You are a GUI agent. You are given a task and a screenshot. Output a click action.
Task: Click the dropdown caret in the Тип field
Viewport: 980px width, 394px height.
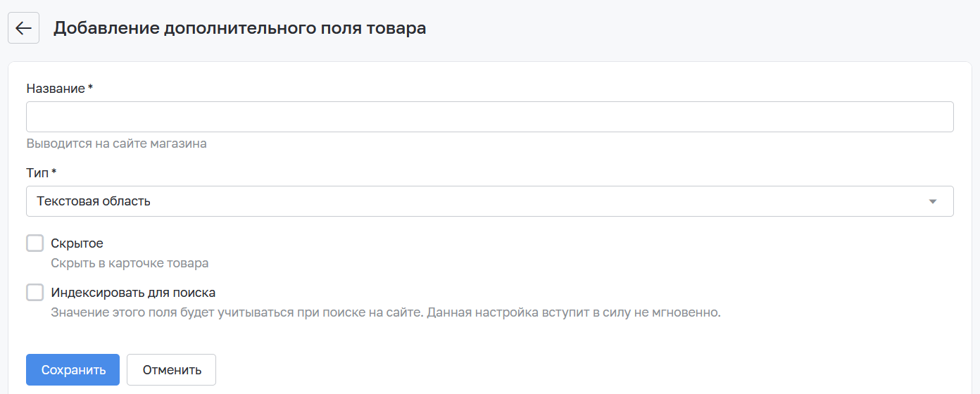[933, 201]
